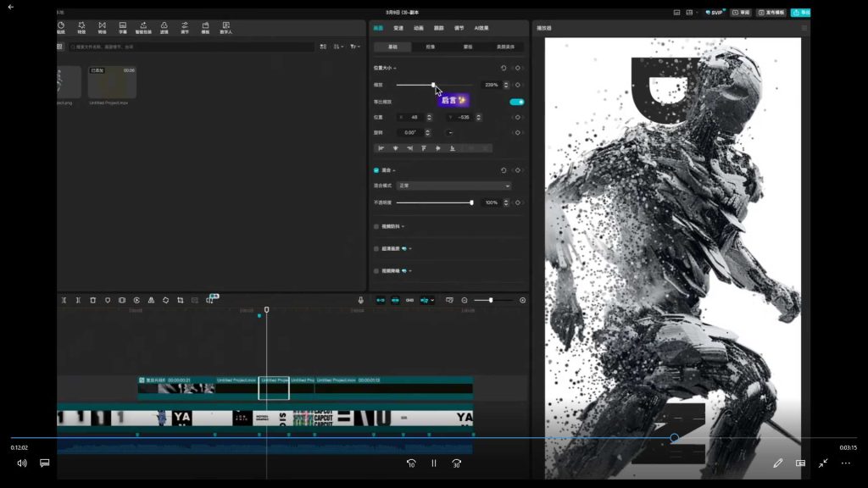
Task: Align layer to left edge icon
Action: (381, 148)
